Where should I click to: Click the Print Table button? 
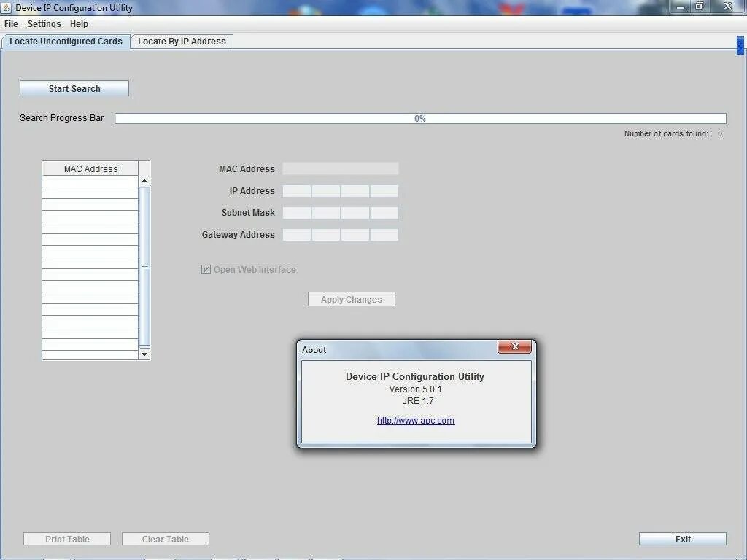pyautogui.click(x=67, y=539)
